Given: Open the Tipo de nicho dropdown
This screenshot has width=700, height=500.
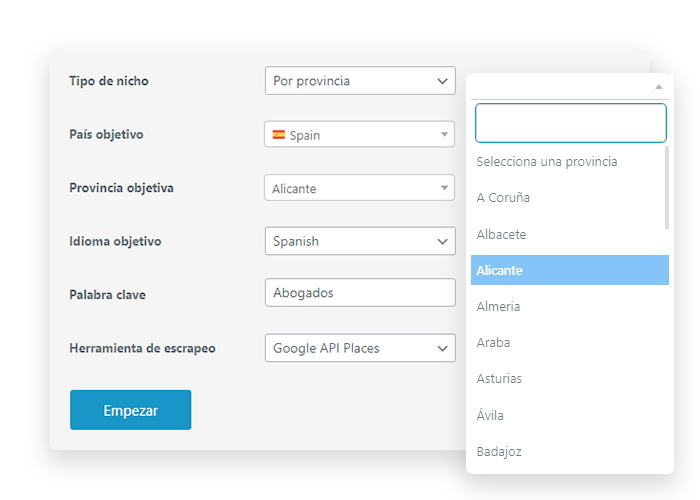Looking at the screenshot, I should click(x=360, y=81).
